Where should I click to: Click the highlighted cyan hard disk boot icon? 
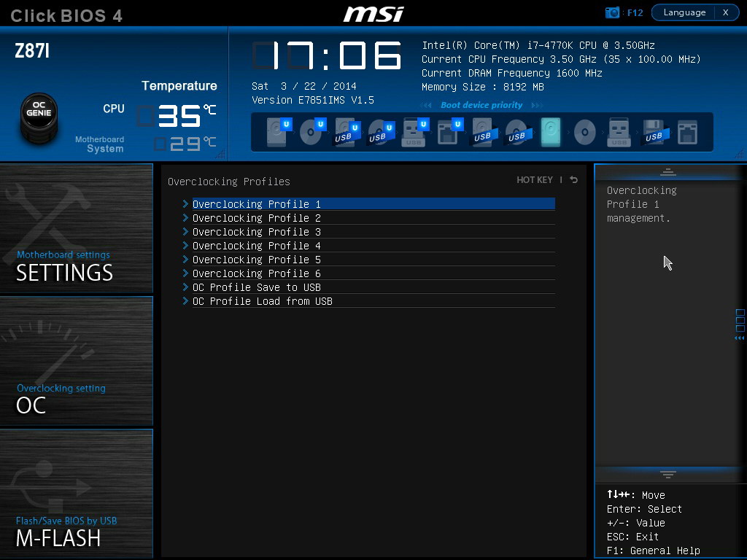tap(551, 132)
